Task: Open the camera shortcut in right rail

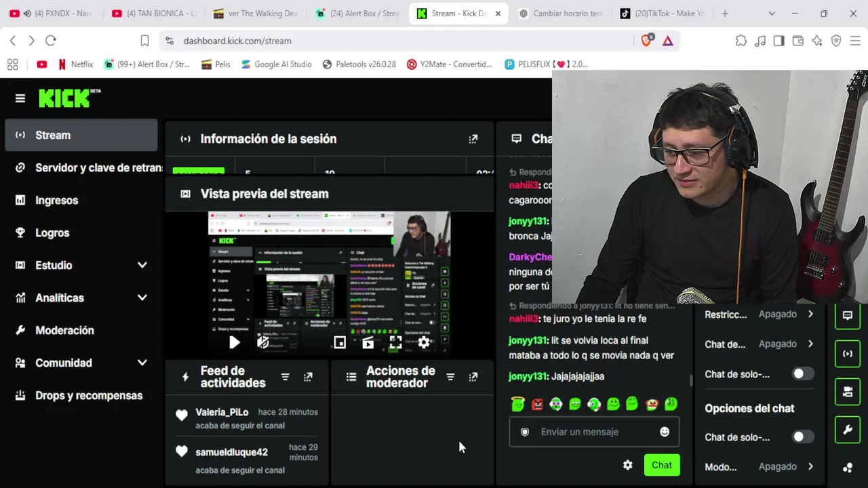Action: (x=848, y=392)
